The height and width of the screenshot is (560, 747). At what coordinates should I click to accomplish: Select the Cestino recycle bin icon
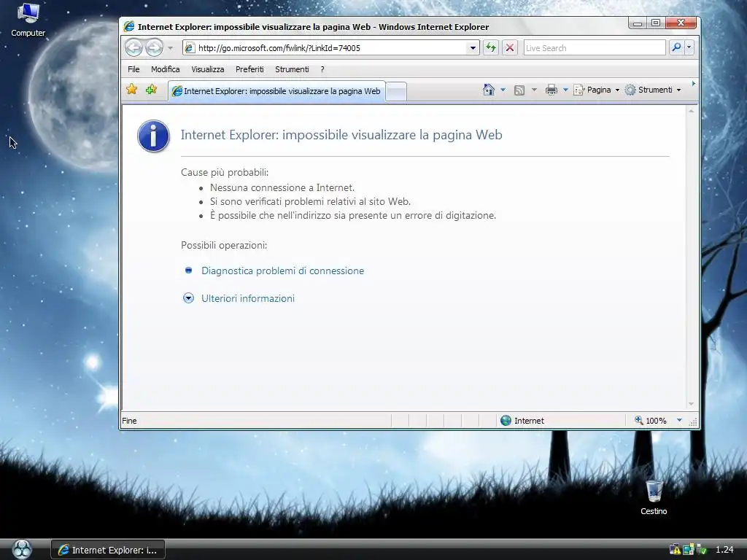(654, 497)
